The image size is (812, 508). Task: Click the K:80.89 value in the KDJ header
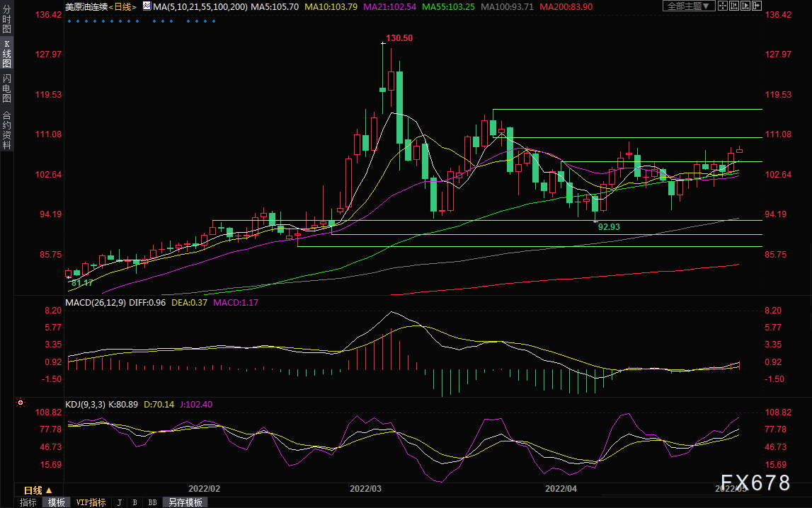click(123, 405)
